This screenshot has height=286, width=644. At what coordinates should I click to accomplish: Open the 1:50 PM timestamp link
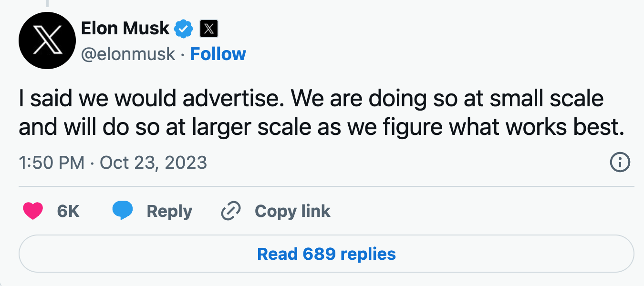coord(52,163)
